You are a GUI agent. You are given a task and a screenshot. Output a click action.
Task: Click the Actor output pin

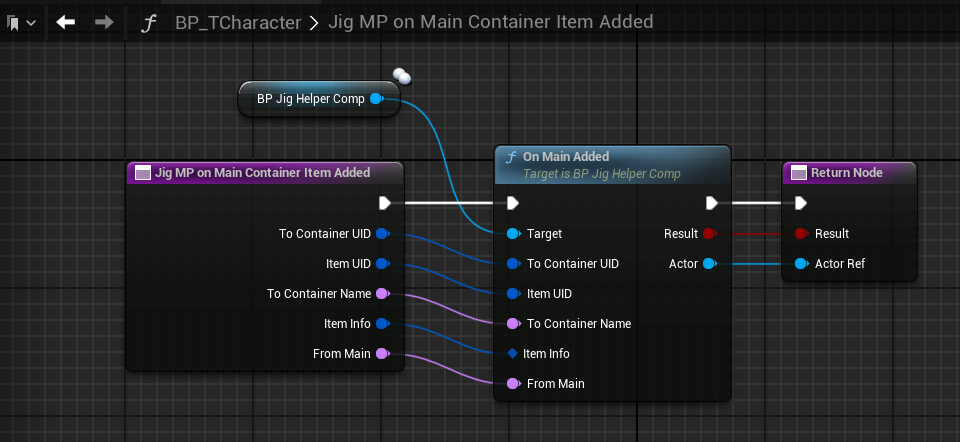click(709, 263)
